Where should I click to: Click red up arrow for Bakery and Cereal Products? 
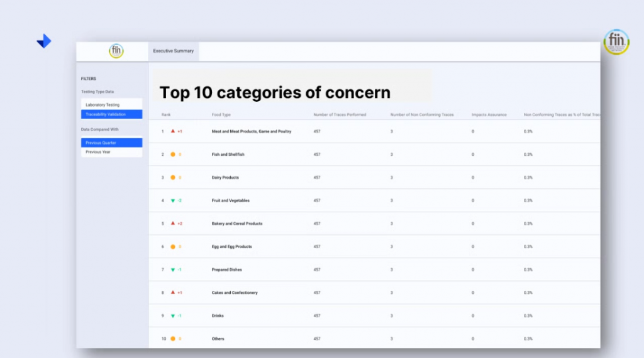[x=173, y=224]
